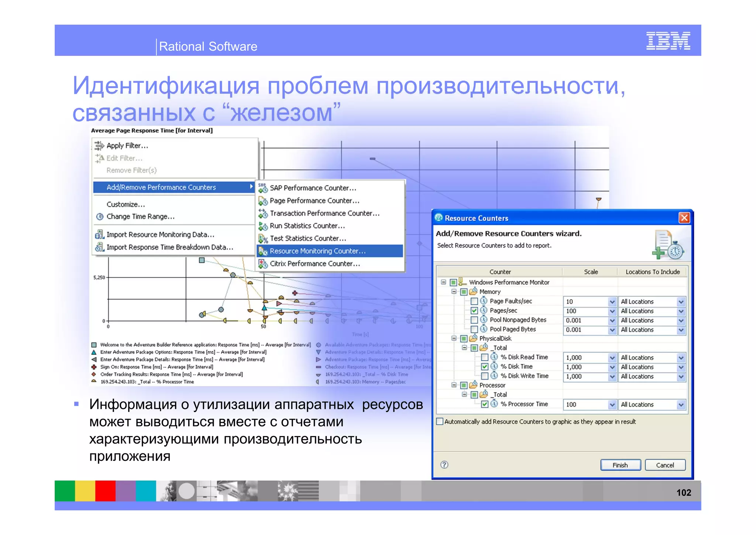Screen dimensions: 756x535
Task: Click the Citrix Performance Counter icon
Action: click(x=263, y=263)
